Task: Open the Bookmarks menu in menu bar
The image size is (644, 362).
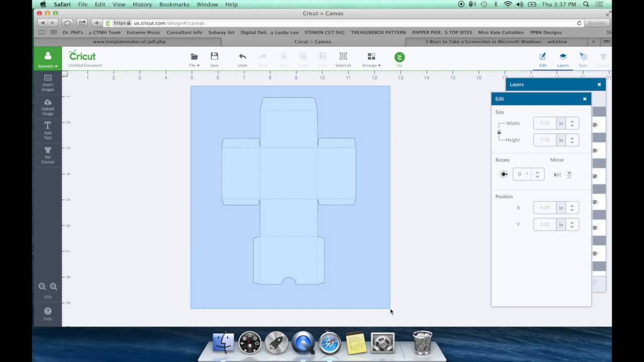Action: click(x=174, y=5)
